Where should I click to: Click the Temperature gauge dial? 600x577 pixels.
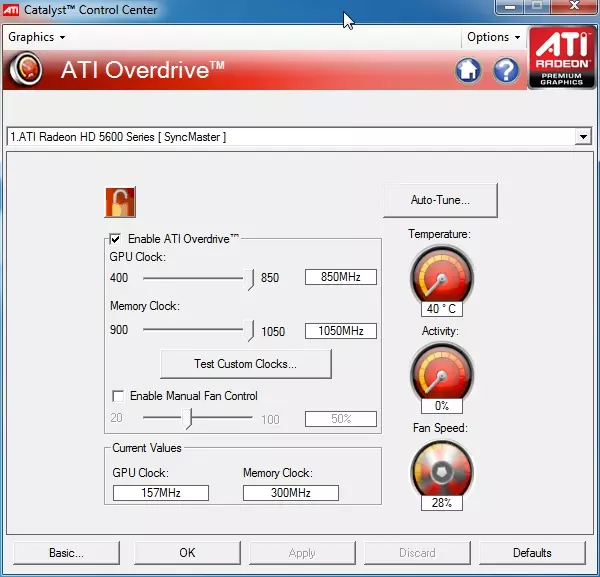coord(441,276)
